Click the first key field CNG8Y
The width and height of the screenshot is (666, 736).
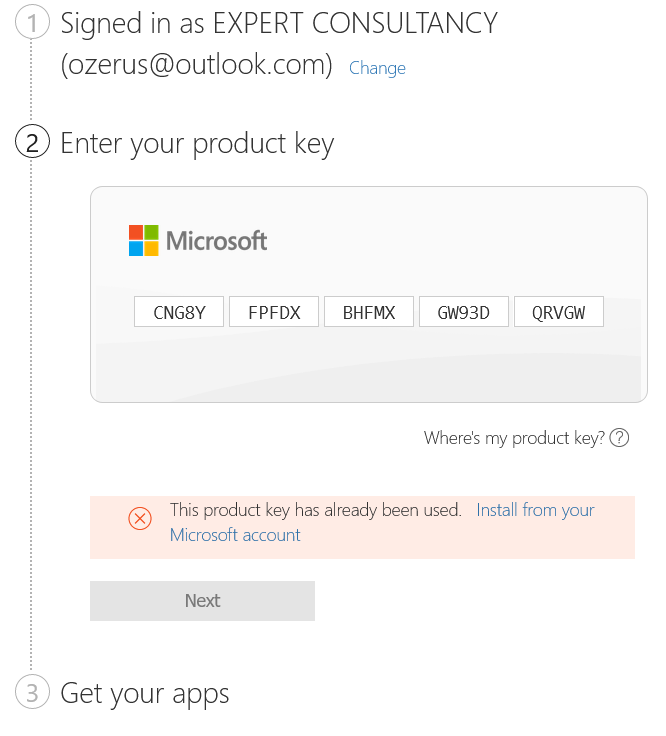coord(180,313)
